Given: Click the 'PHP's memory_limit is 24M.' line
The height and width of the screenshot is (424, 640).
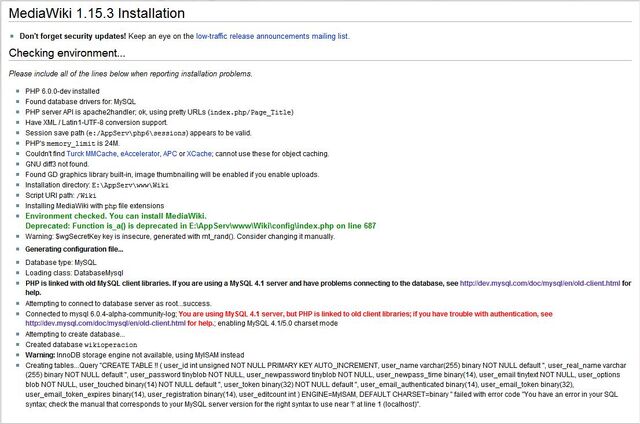Looking at the screenshot, I should 72,143.
